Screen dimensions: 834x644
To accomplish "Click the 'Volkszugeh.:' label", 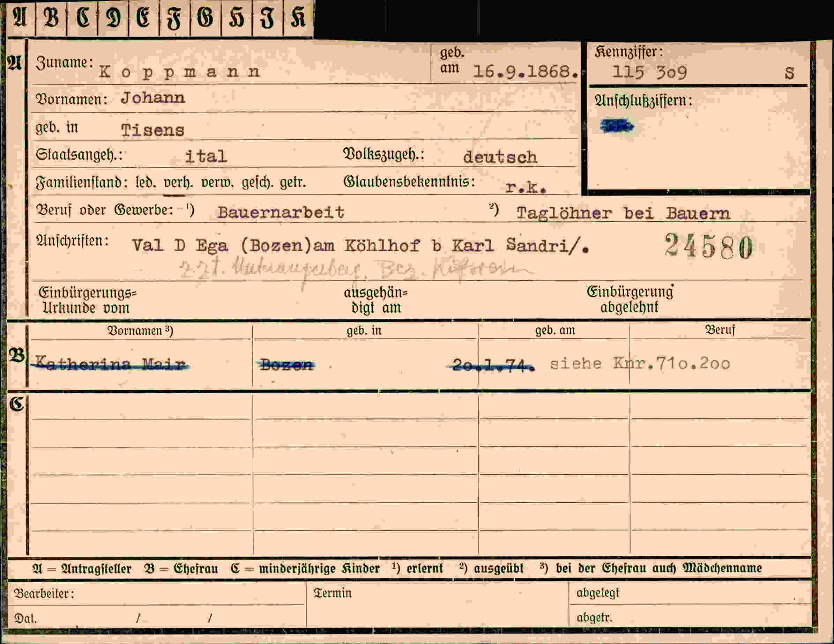I will [384, 154].
